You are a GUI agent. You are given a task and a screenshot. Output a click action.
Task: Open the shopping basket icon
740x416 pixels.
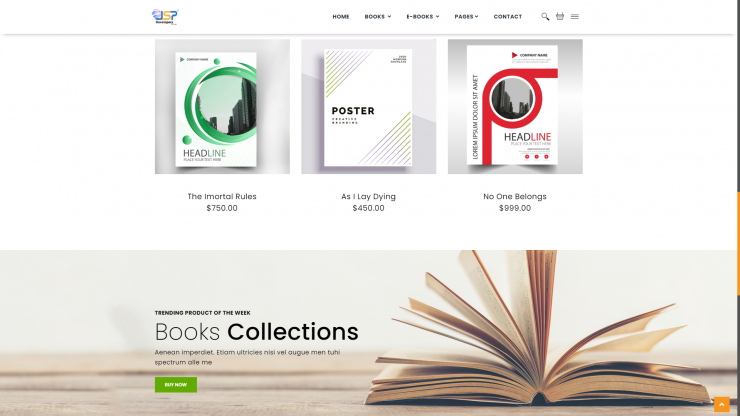[x=560, y=16]
